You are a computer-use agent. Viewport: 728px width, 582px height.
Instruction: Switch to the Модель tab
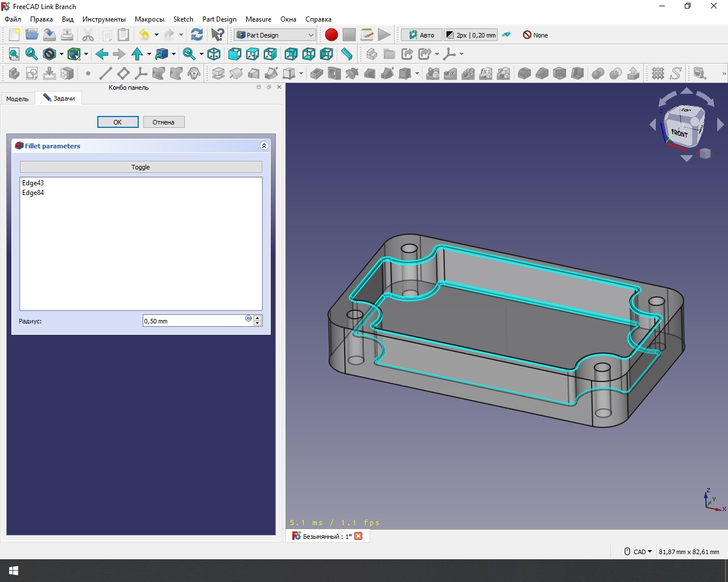coord(18,99)
